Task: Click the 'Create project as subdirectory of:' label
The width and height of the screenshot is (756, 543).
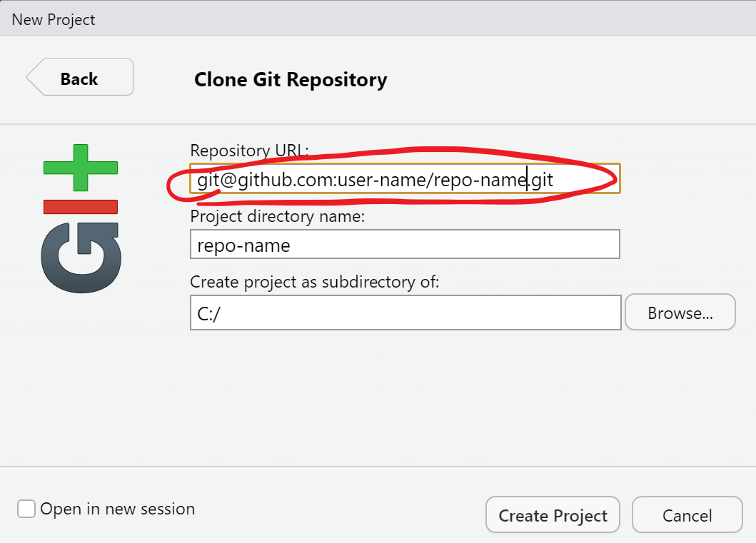Action: [315, 282]
